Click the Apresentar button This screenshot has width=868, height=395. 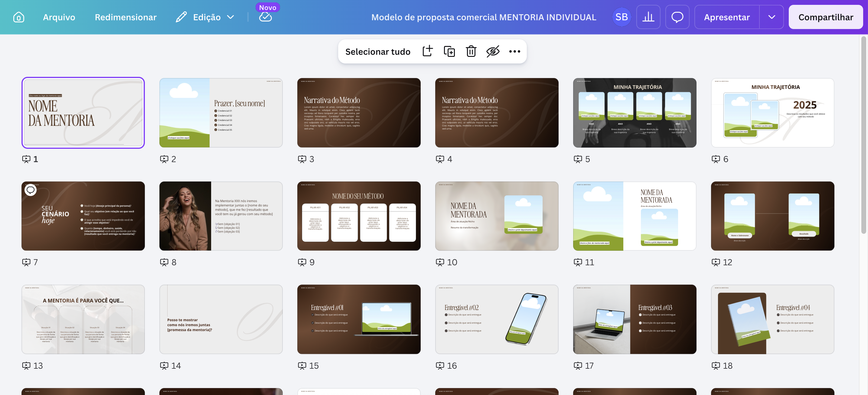(727, 17)
